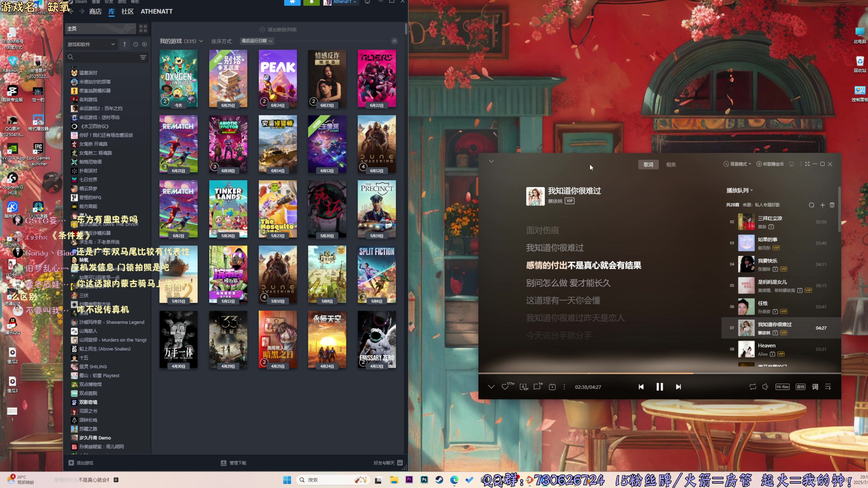Play 任性 from the queue
Viewport: 868px width, 488px height.
click(x=781, y=307)
